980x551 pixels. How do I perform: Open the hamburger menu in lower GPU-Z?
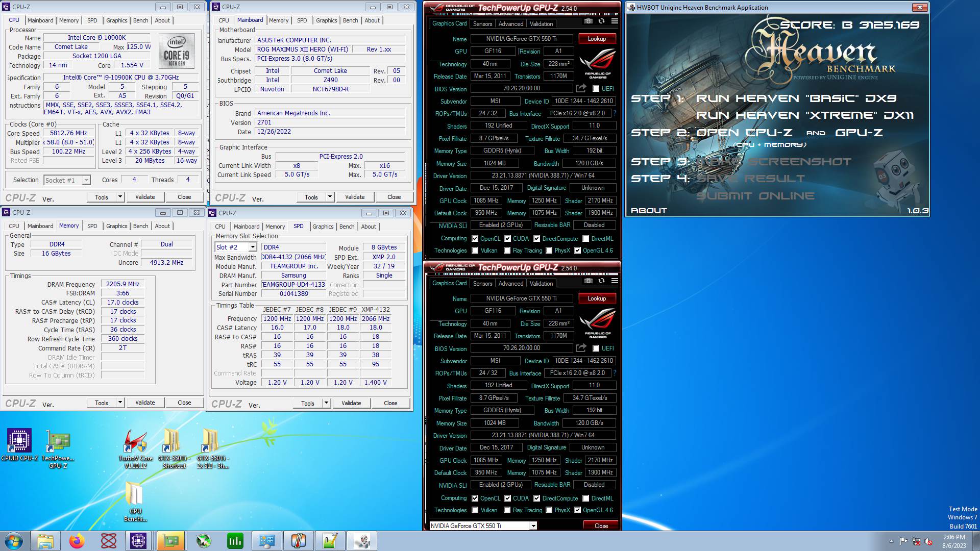coord(615,281)
